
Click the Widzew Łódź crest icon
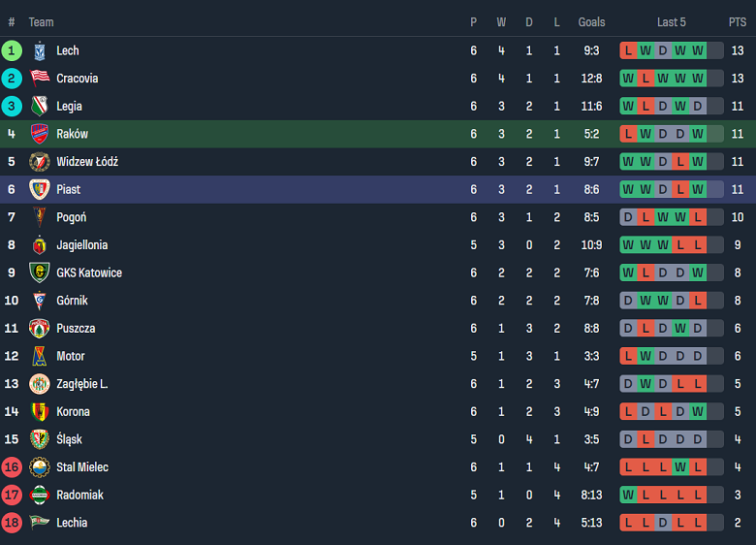[39, 162]
